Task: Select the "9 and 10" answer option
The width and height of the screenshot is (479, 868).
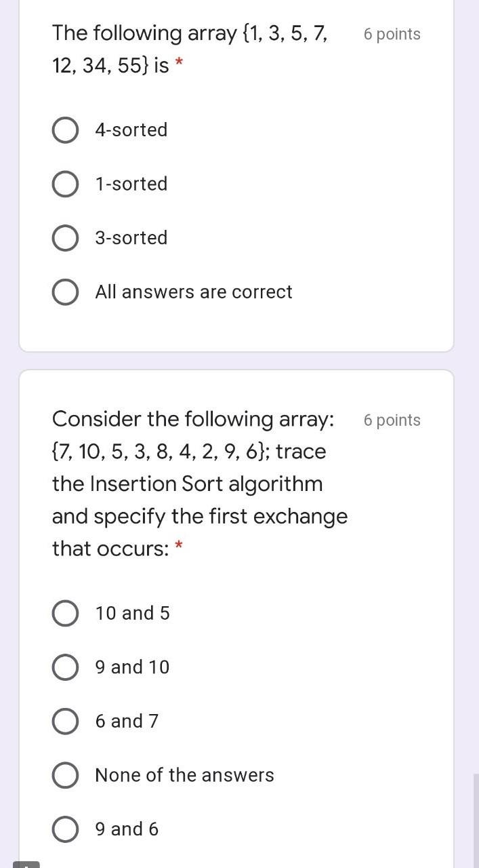Action: point(65,667)
